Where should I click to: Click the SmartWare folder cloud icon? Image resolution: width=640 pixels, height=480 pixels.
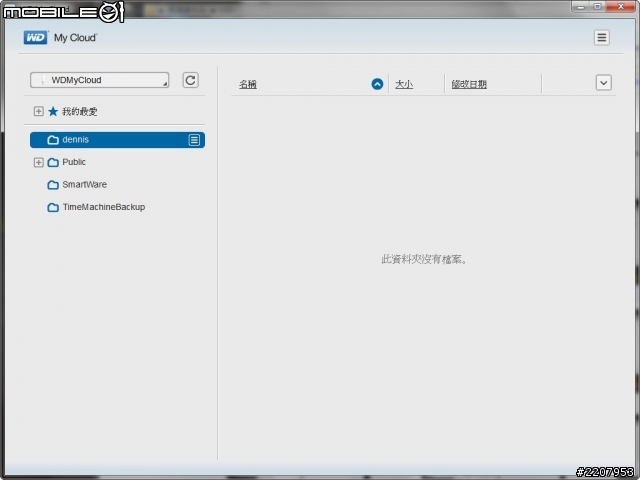[x=53, y=185]
